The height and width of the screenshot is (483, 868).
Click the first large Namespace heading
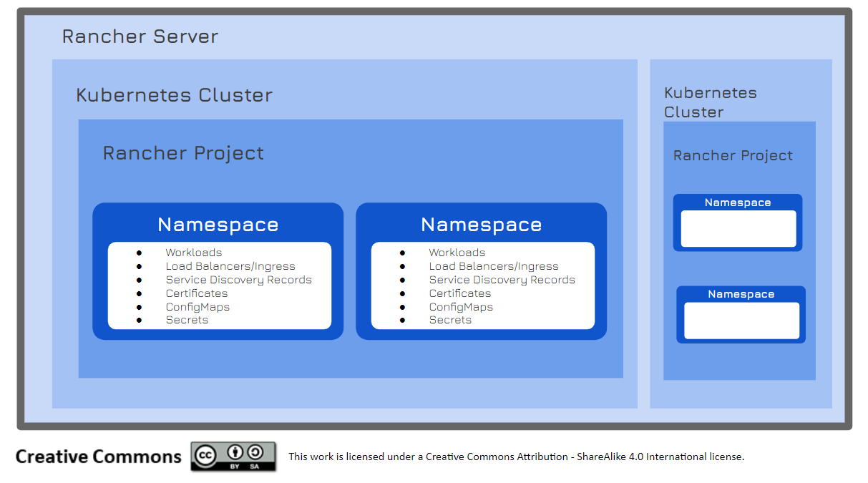pyautogui.click(x=218, y=225)
